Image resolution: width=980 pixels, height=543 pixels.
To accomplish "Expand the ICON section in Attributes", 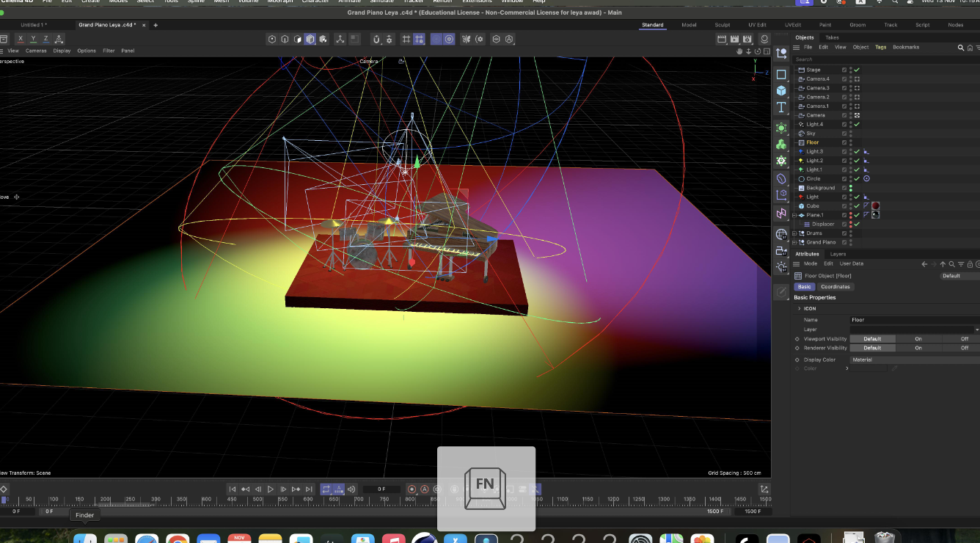I will tap(800, 308).
